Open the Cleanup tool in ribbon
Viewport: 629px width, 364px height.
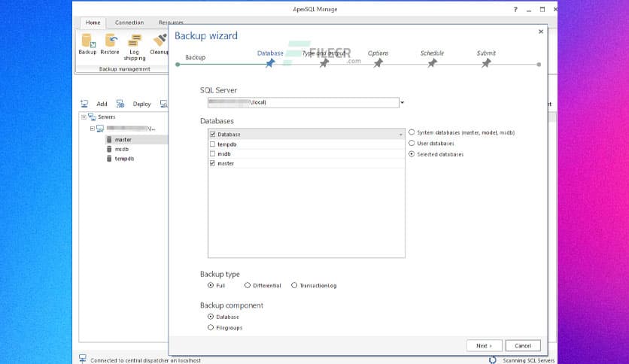pyautogui.click(x=160, y=44)
